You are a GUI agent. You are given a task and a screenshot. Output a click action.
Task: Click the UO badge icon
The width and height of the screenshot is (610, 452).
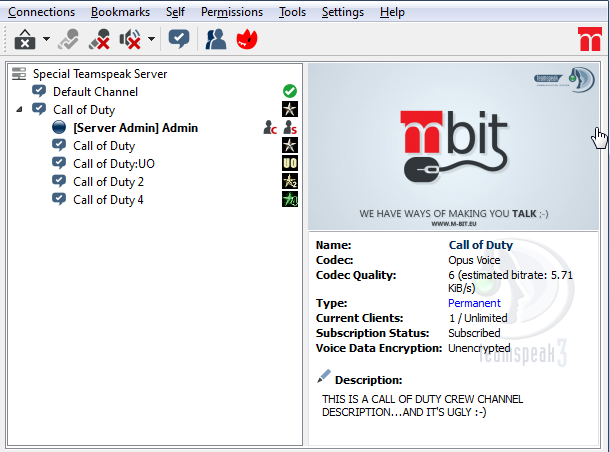pos(290,163)
